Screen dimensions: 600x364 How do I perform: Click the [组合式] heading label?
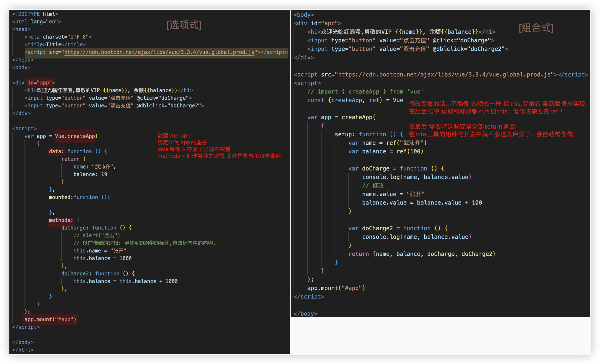pos(536,28)
